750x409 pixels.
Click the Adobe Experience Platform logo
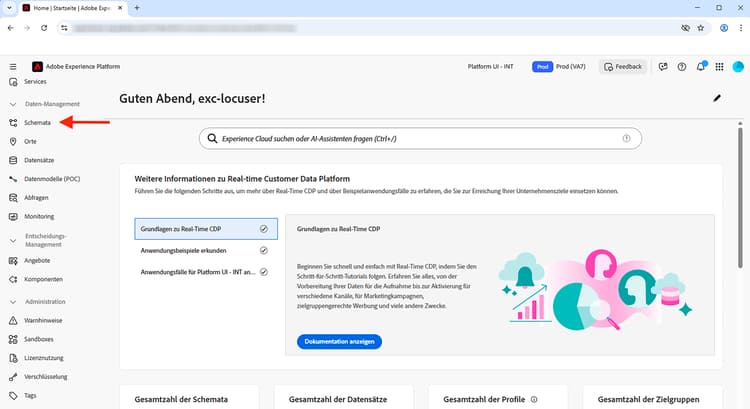coord(37,66)
